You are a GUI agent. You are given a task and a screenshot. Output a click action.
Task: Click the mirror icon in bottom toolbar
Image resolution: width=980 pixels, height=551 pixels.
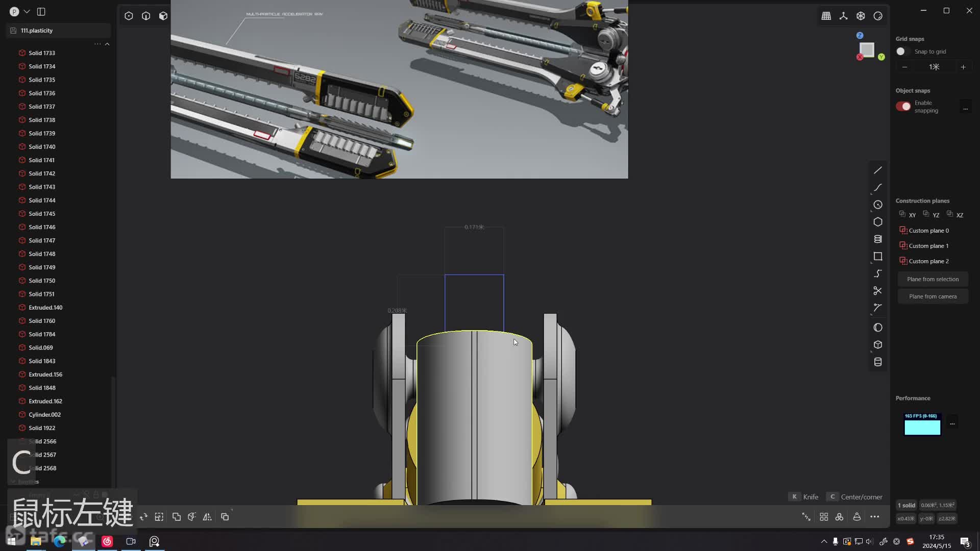207,517
